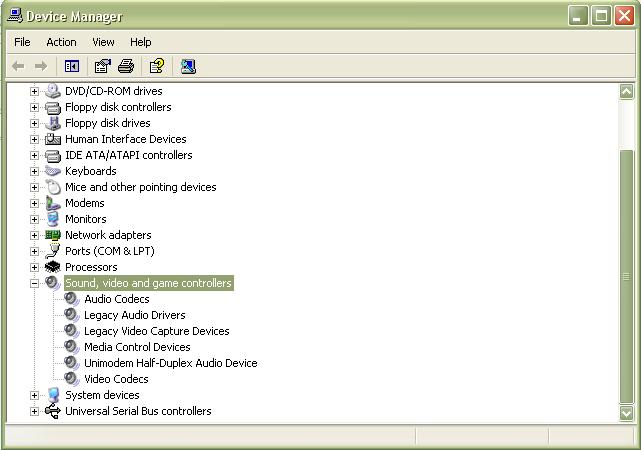Select IDE ATA/ATAPI controllers label
Viewport: 641px width, 450px height.
tap(129, 155)
